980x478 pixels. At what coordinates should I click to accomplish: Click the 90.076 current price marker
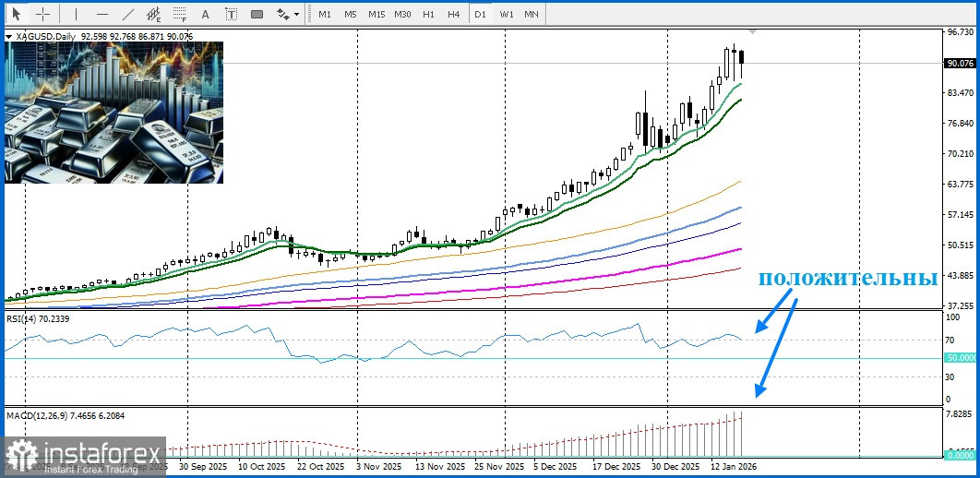point(960,64)
